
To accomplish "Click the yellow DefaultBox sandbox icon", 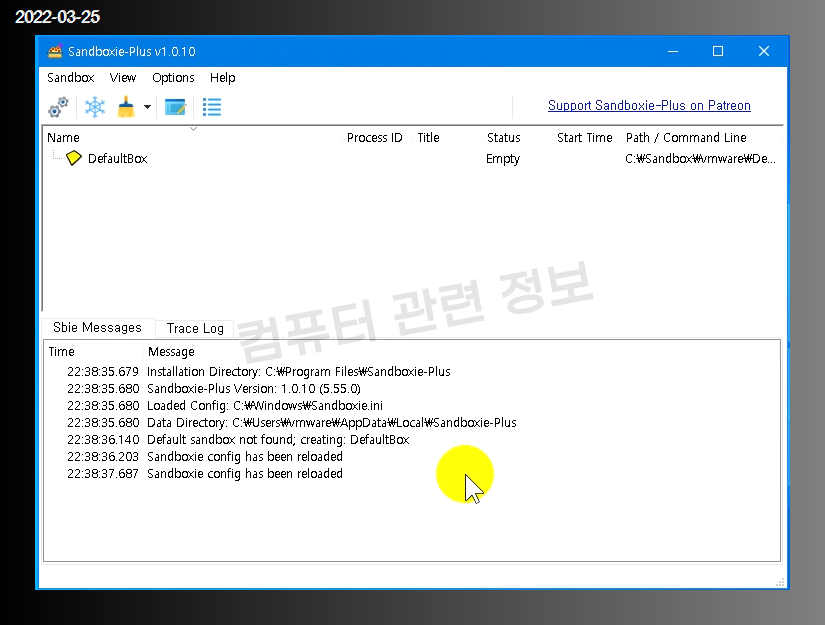I will 74,158.
